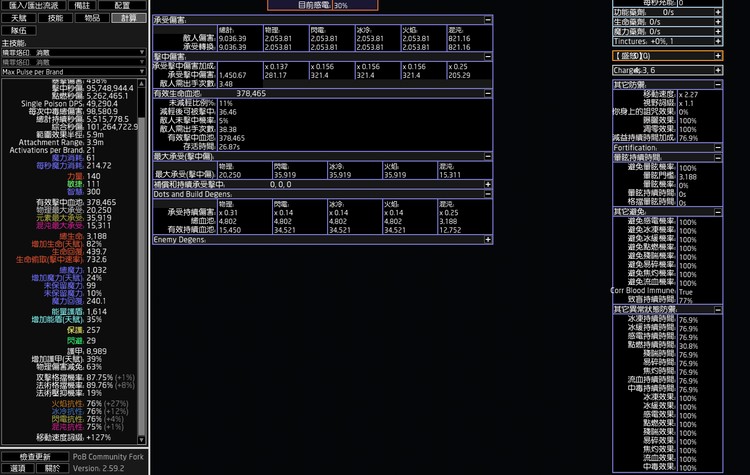The image size is (750, 475).
Task: Expand the 生命藥劑 section
Action: (718, 21)
